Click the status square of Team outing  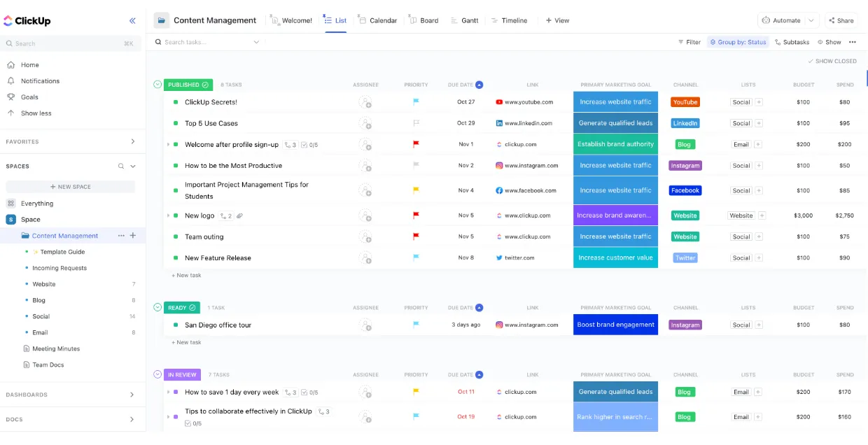coord(176,236)
